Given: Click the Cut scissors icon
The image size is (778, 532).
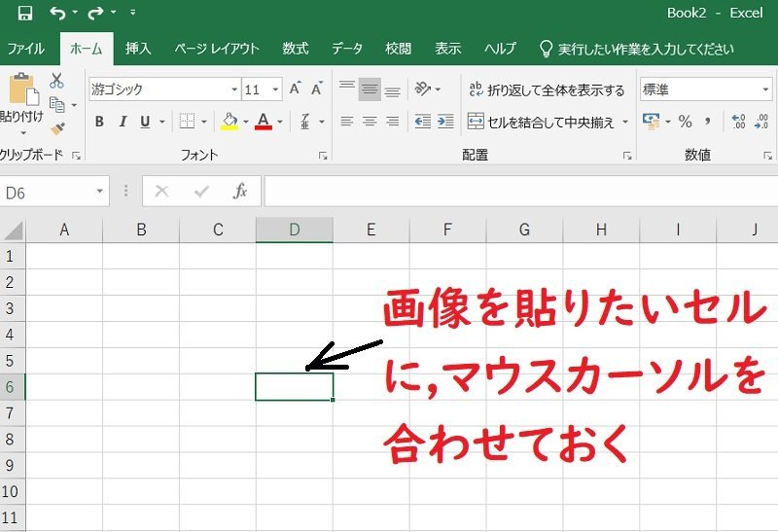Looking at the screenshot, I should coord(56,81).
